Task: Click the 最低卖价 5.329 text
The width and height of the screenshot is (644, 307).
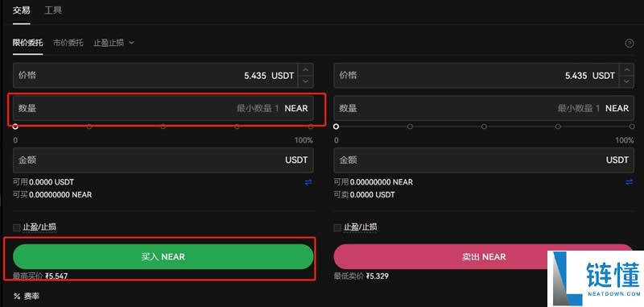Action: (x=361, y=276)
